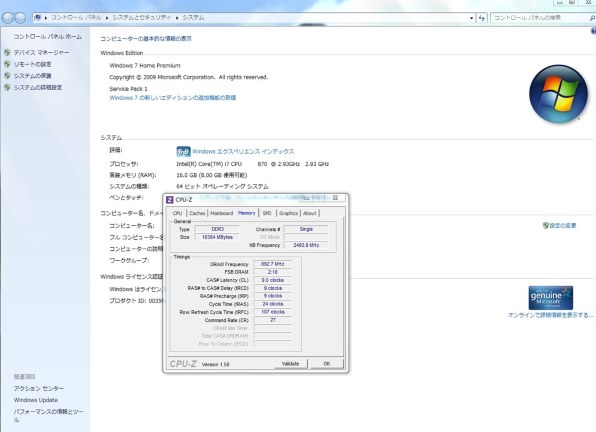This screenshot has width=596, height=432.
Task: Click the search magnifier icon in Control Panel
Action: point(592,18)
